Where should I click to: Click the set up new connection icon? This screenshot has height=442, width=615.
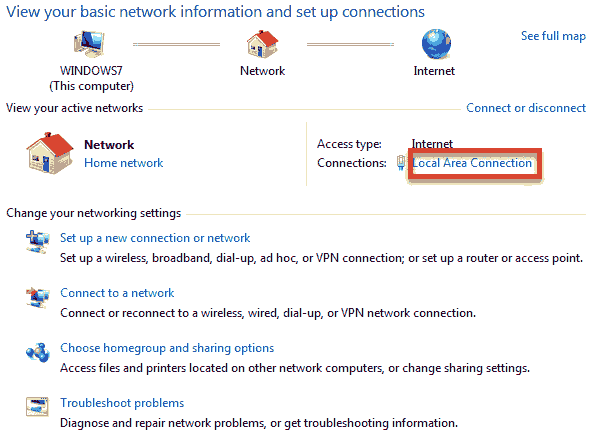[37, 240]
